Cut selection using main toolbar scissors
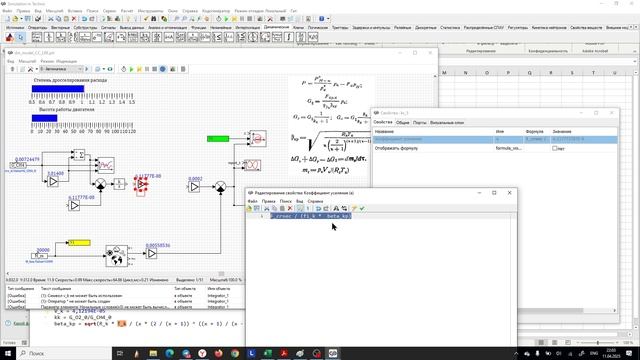The height and width of the screenshot is (360, 640). (51, 19)
